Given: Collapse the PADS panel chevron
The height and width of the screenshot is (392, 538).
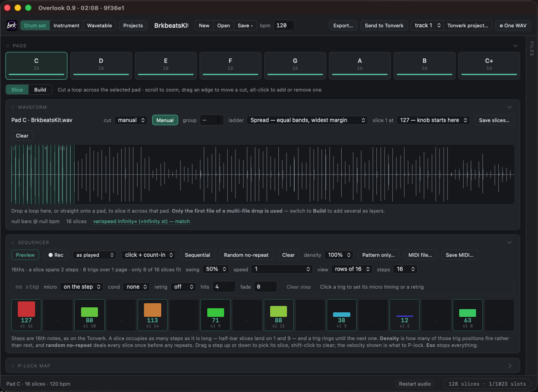Looking at the screenshot, I should (x=515, y=46).
